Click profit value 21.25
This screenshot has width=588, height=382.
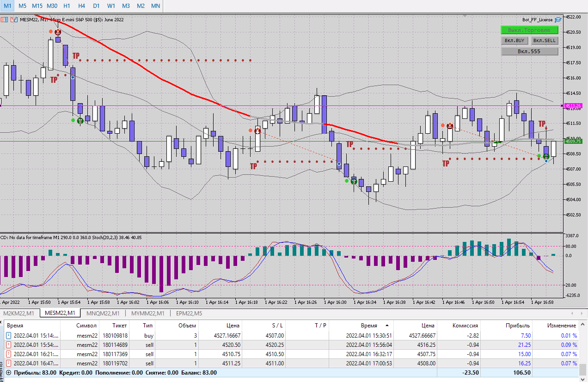(524, 345)
